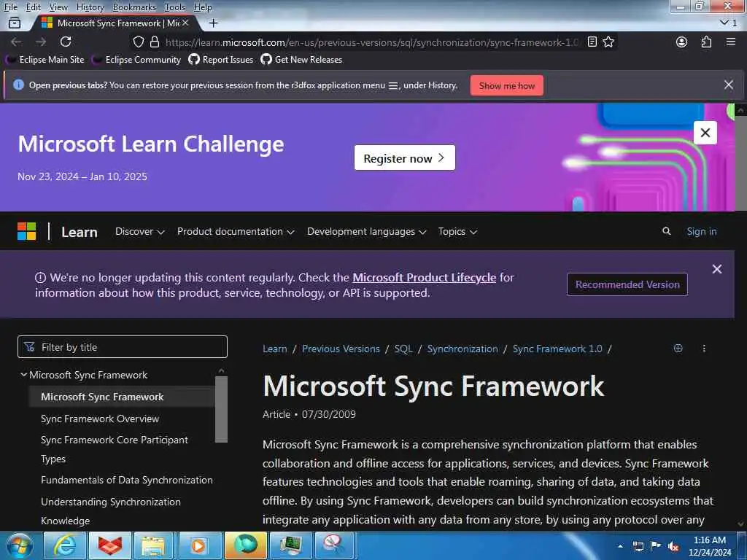Open the recent browsing view icon left of tabs

(x=15, y=23)
